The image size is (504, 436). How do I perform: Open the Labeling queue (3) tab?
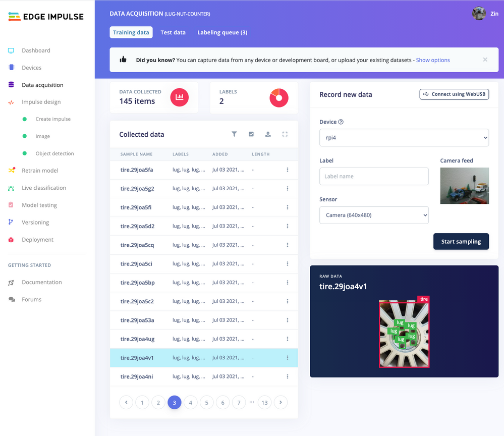pyautogui.click(x=222, y=32)
